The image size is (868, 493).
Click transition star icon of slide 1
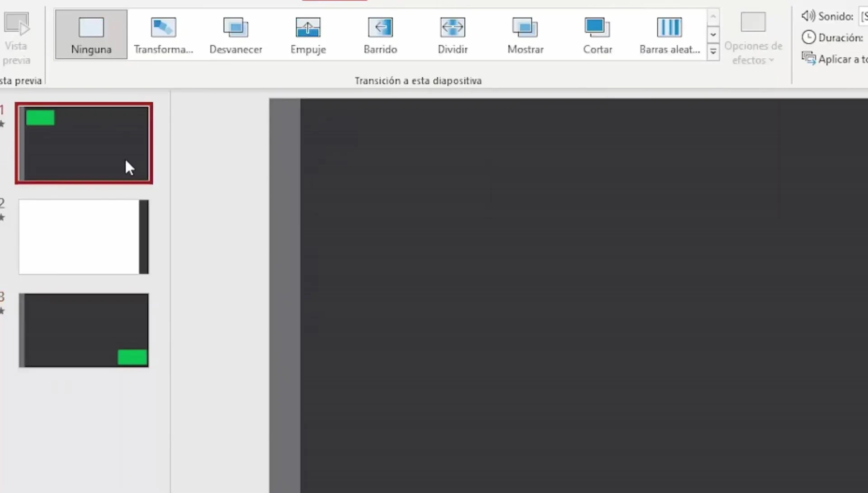point(2,124)
